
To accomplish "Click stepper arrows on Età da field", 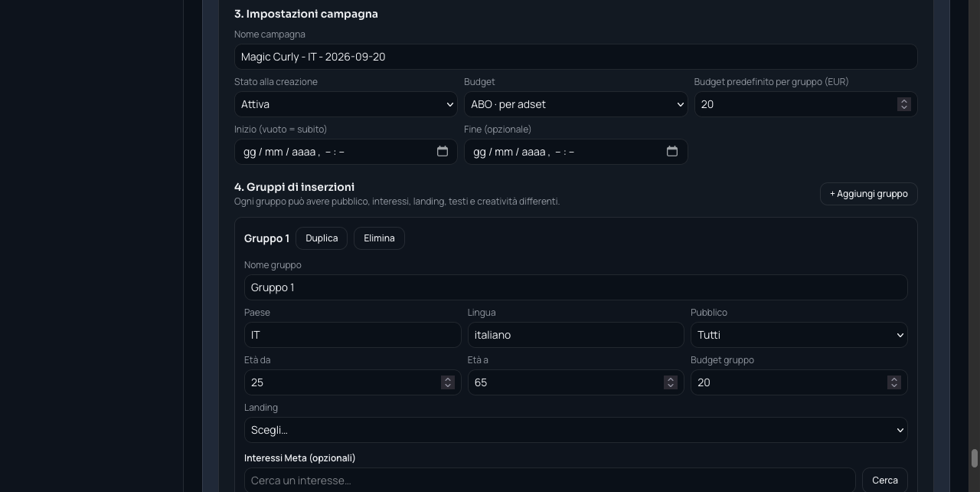I will 448,382.
